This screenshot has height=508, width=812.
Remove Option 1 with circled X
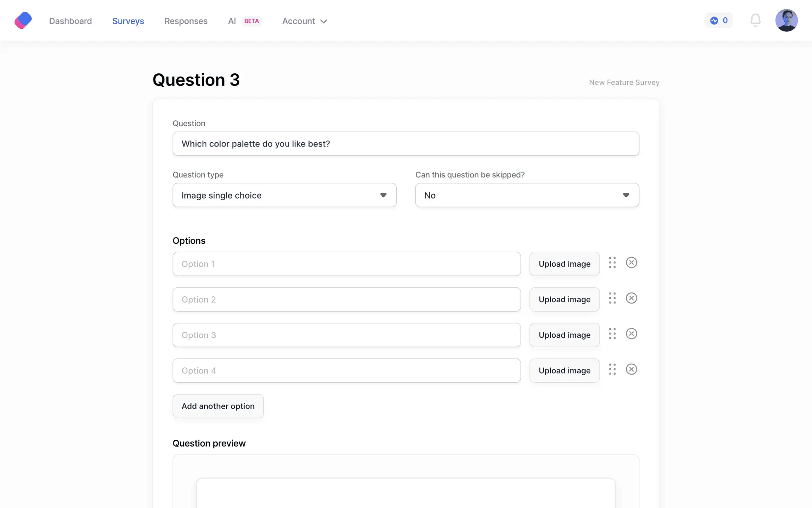click(x=631, y=263)
